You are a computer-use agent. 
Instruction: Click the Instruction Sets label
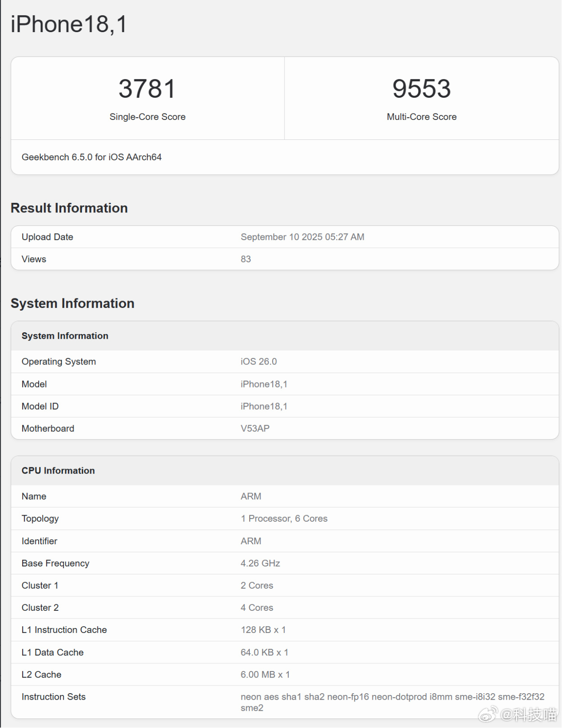[54, 697]
